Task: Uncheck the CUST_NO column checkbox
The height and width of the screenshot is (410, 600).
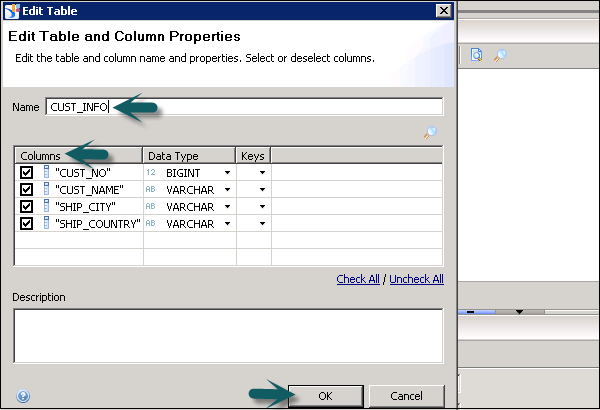Action: [27, 173]
